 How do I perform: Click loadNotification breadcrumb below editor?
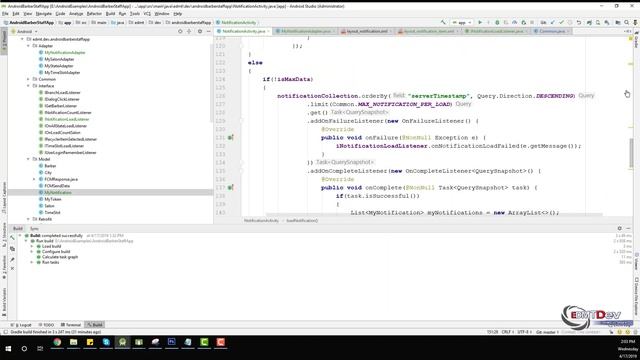pyautogui.click(x=302, y=220)
